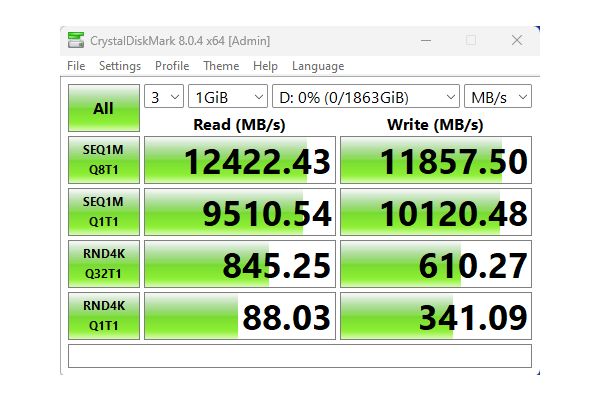Screen dimensions: 600x400
Task: Open the Settings menu
Action: 120,66
